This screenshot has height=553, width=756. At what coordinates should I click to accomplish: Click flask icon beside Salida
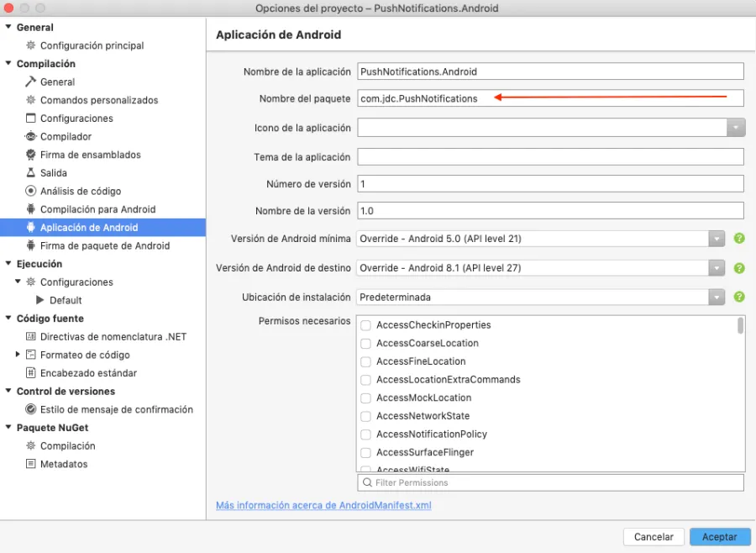[31, 173]
